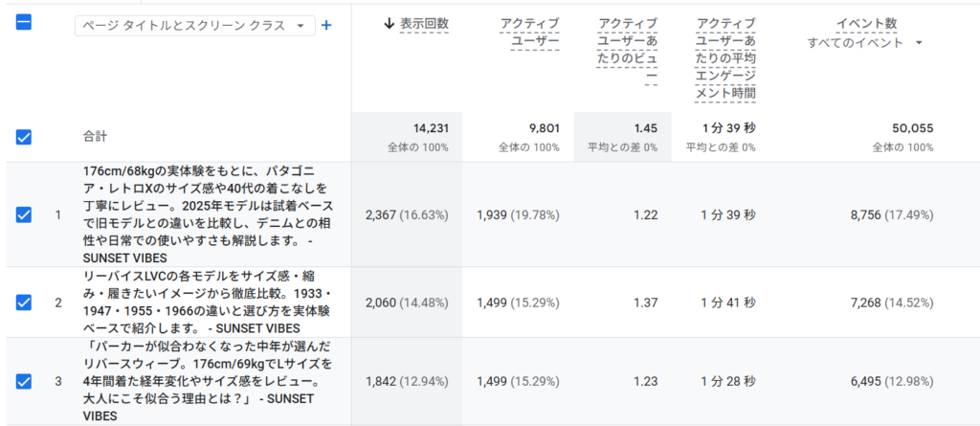This screenshot has width=980, height=426.
Task: Select the リバースウィーブ parka review page title
Action: [205, 381]
